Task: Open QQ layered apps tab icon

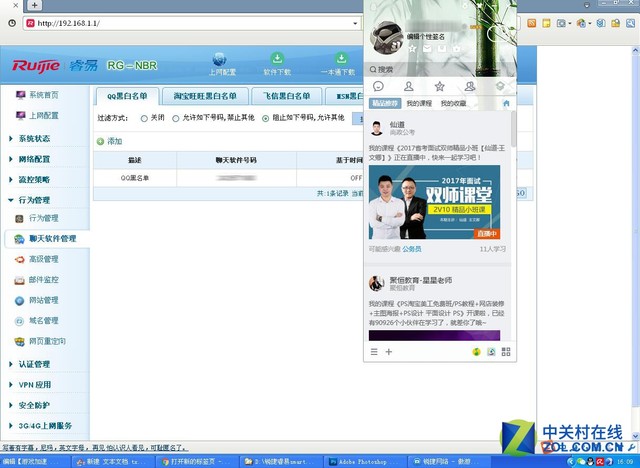Action: pos(500,86)
